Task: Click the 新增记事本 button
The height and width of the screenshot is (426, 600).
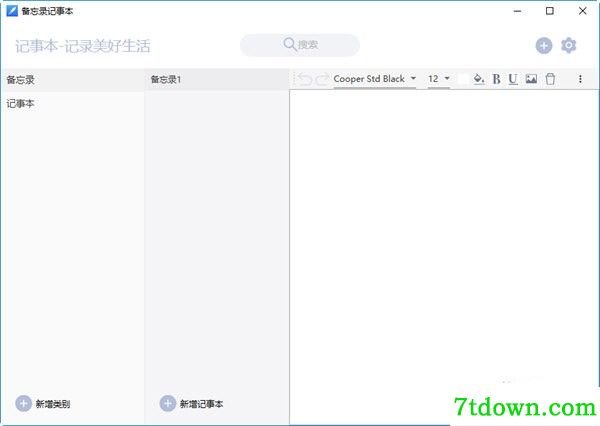Action: point(191,403)
